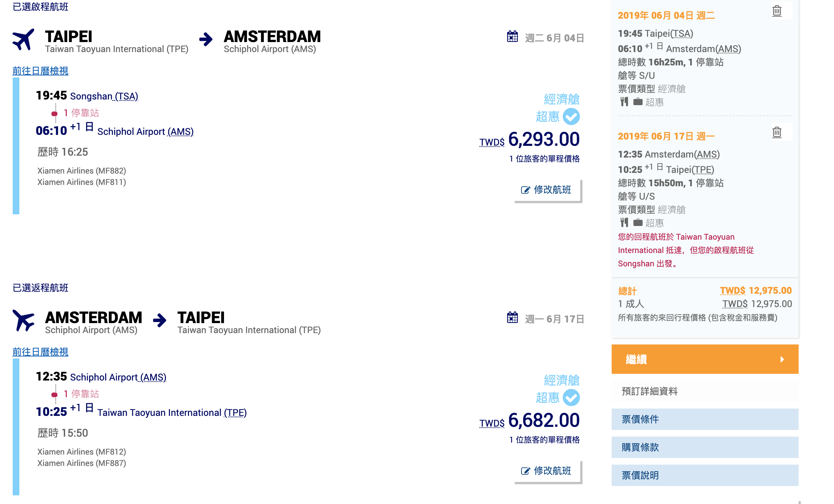
Task: Expand the 購買條款 section
Action: pyautogui.click(x=705, y=447)
